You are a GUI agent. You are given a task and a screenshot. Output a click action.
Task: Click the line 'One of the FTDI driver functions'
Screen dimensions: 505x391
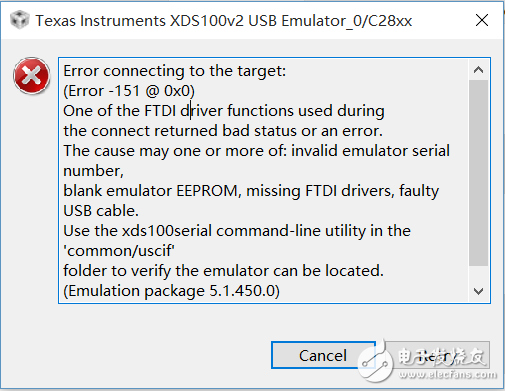pos(224,111)
